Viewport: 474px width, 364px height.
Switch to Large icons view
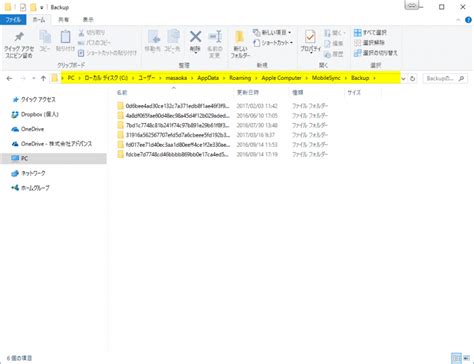(466, 358)
